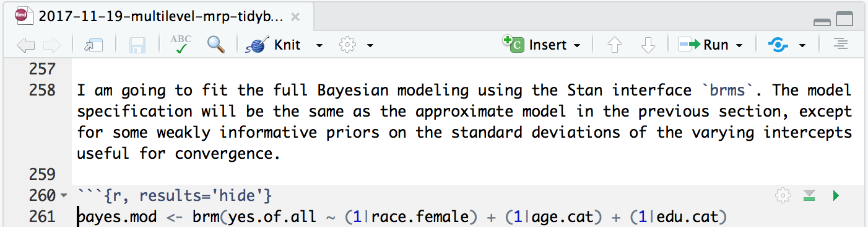The image size is (868, 227).
Task: Toggle the document outline icon
Action: pos(840,45)
